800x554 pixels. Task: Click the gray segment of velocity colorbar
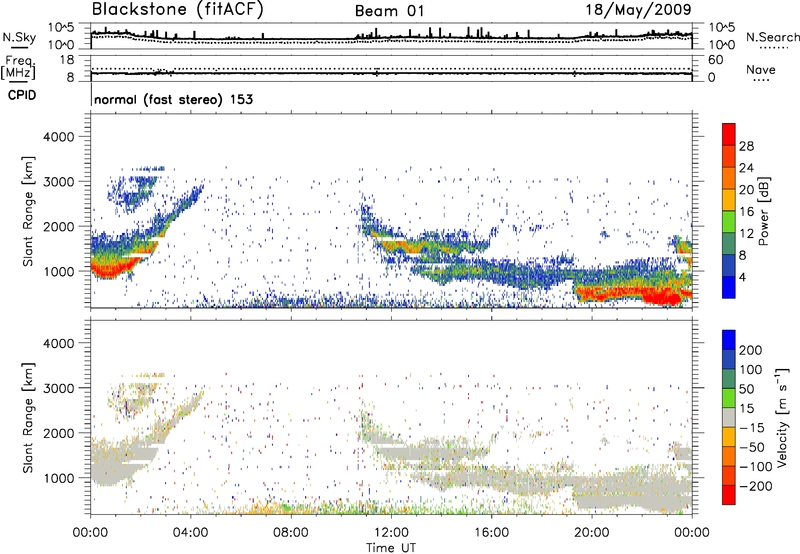click(x=729, y=418)
